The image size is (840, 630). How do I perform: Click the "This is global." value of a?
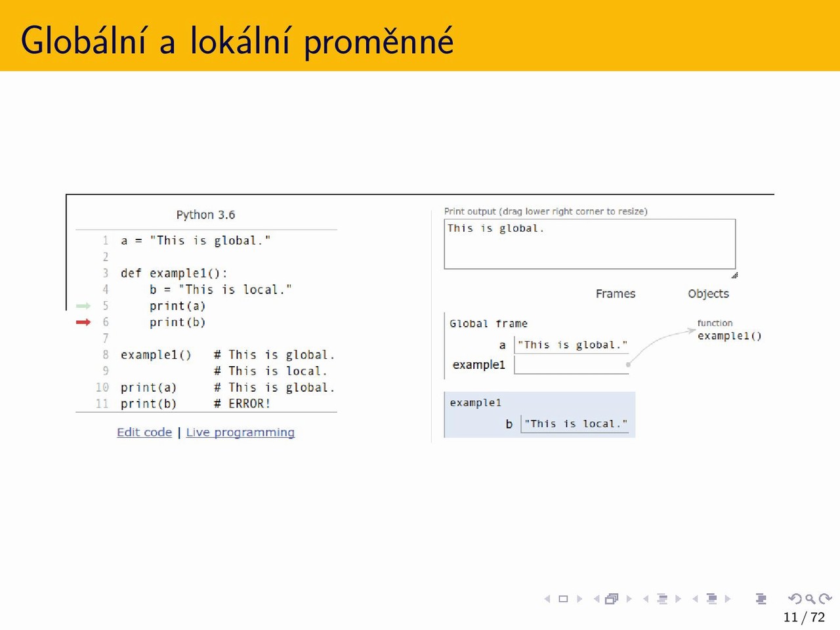pyautogui.click(x=572, y=345)
